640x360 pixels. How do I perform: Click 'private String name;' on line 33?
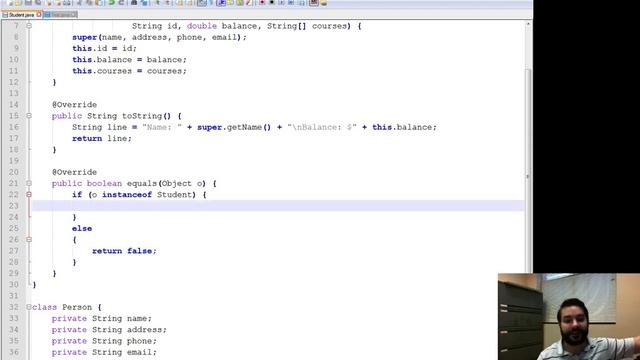point(102,318)
